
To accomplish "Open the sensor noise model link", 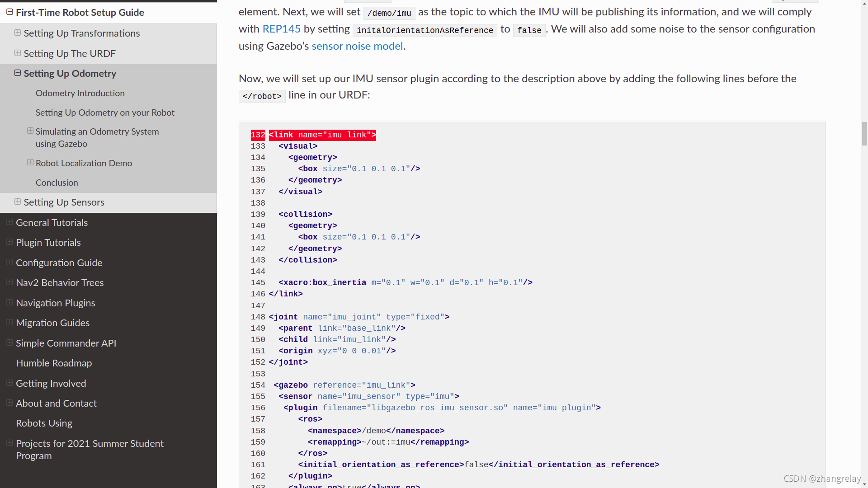I will click(x=357, y=46).
